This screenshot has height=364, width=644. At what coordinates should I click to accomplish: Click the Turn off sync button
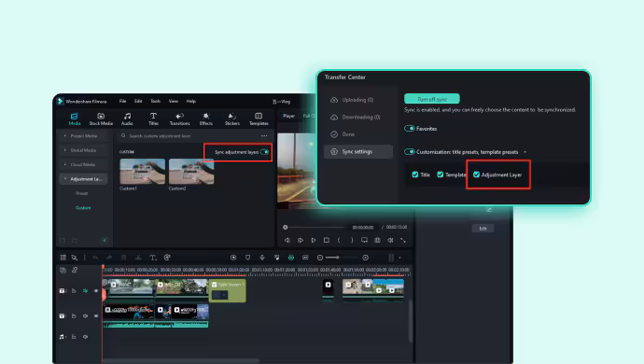(x=431, y=99)
